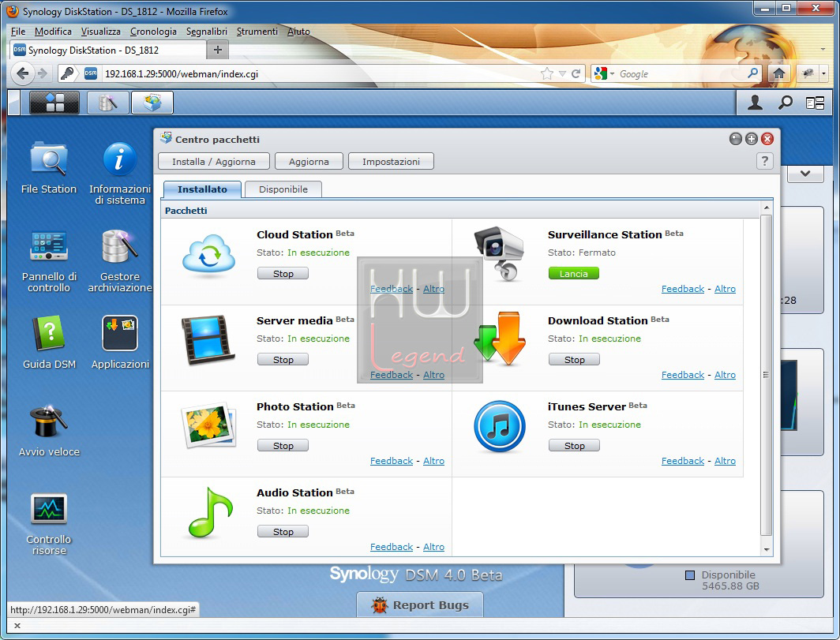Image resolution: width=840 pixels, height=640 pixels.
Task: Click iTunes Server package icon
Action: 499,426
